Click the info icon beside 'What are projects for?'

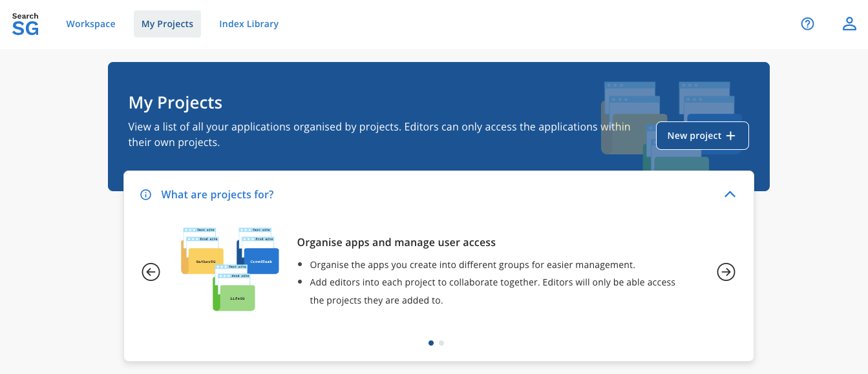click(145, 194)
